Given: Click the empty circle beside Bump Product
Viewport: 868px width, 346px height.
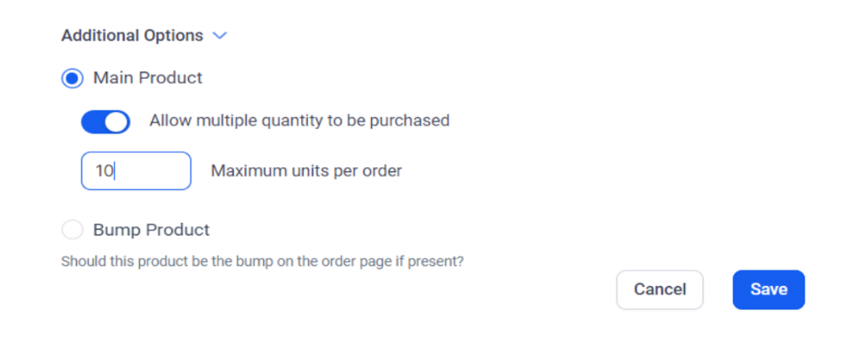Looking at the screenshot, I should click(73, 230).
